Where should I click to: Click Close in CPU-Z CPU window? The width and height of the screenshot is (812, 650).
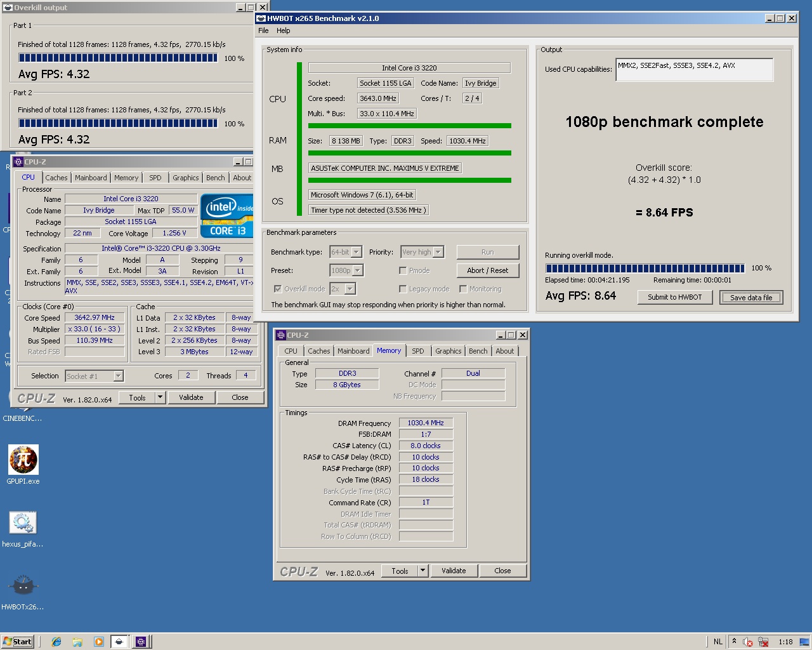[x=240, y=397]
